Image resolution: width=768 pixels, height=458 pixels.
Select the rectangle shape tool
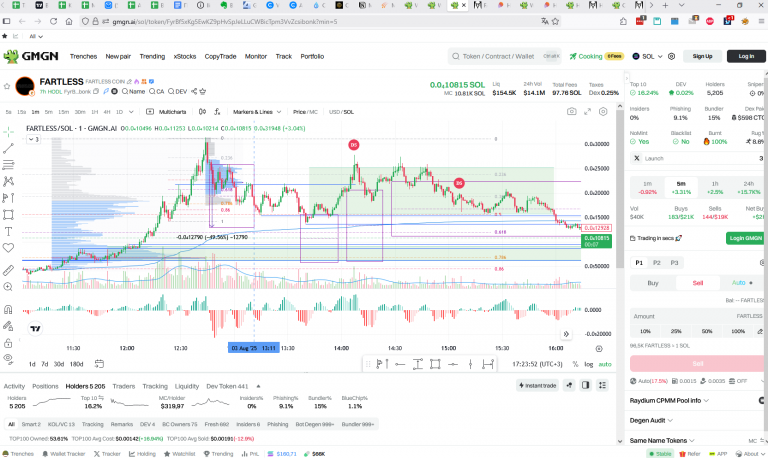coord(8,215)
